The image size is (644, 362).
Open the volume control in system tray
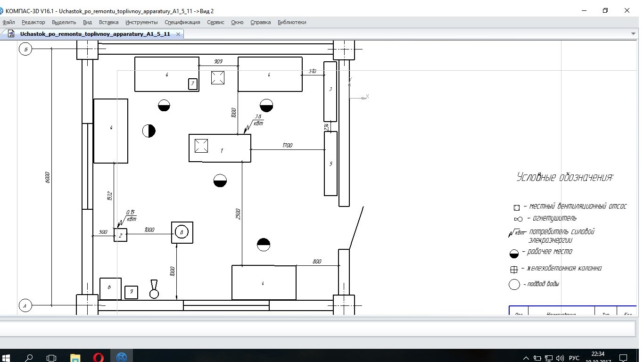(x=560, y=358)
